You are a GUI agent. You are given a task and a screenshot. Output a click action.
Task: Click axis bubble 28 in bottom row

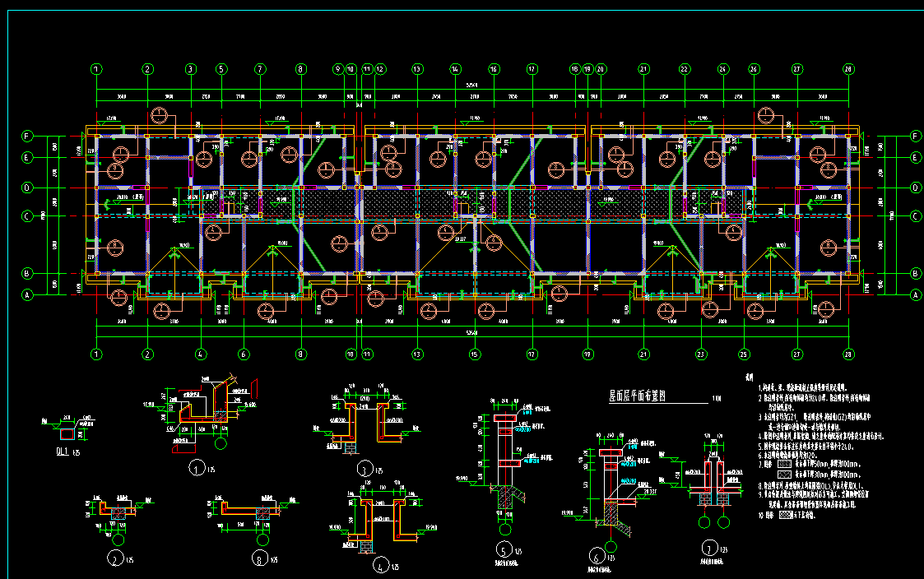click(x=848, y=354)
